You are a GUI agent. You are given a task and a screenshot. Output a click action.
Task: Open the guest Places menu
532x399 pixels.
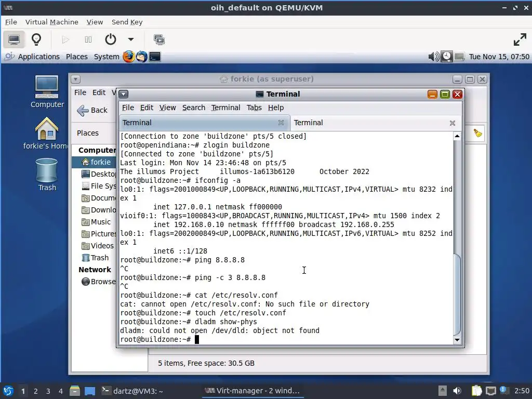coord(77,57)
